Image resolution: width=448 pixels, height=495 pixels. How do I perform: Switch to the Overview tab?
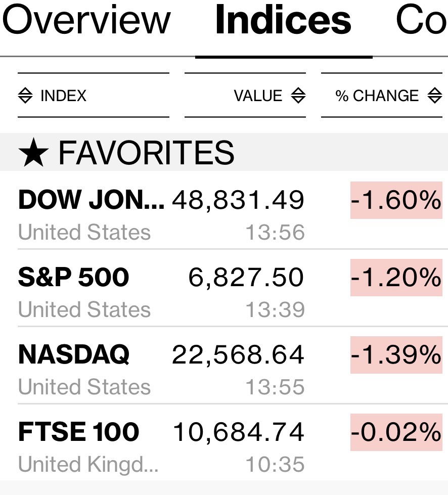pos(87,20)
